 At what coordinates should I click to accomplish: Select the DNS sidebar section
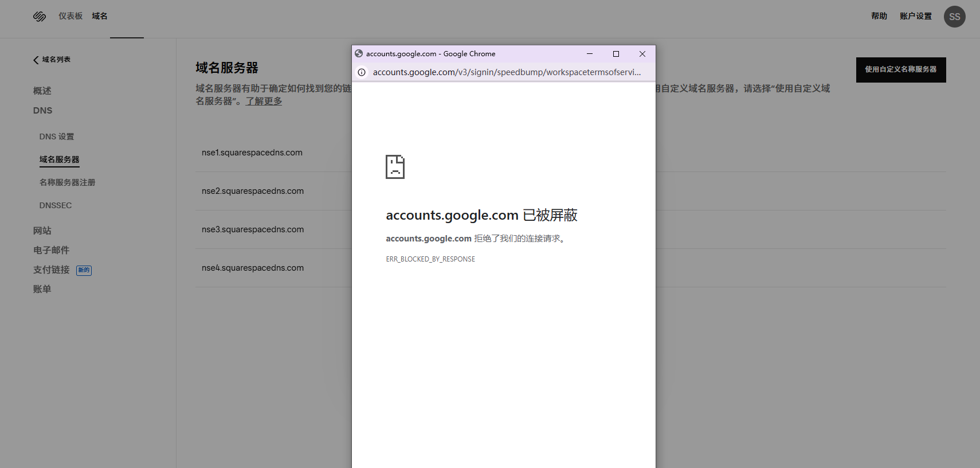43,110
